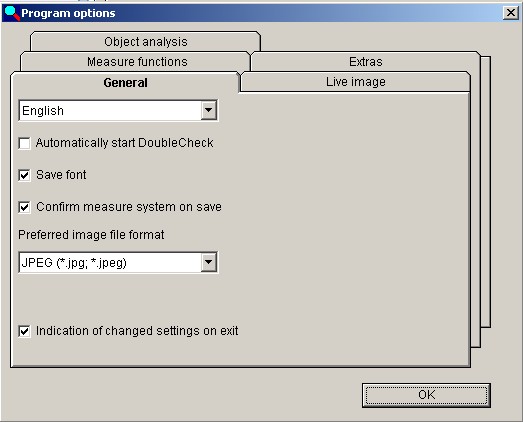The image size is (523, 422).
Task: Disable Indication of changed settings on exit checkbox
Action: pyautogui.click(x=24, y=331)
